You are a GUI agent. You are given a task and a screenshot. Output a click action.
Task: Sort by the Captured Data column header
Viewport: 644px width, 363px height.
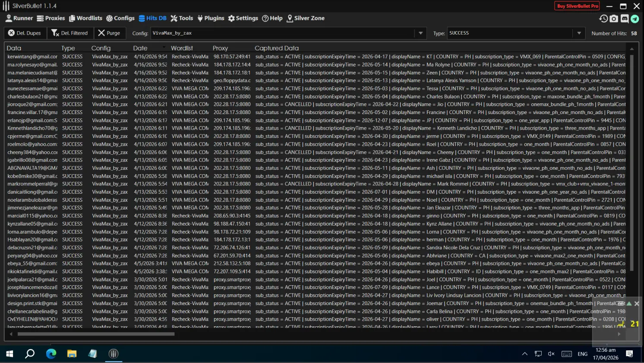click(277, 48)
